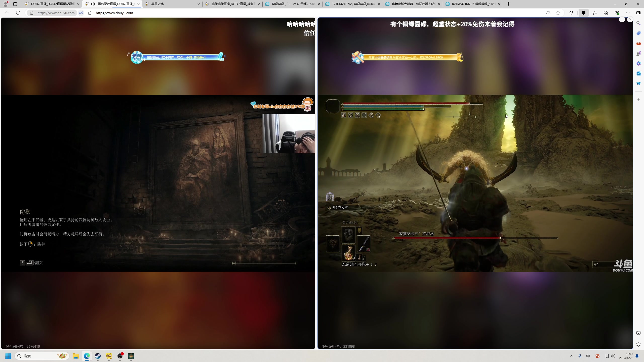The image size is (644, 362).
Task: Add a site with the sidebar plus button
Action: 638,100
